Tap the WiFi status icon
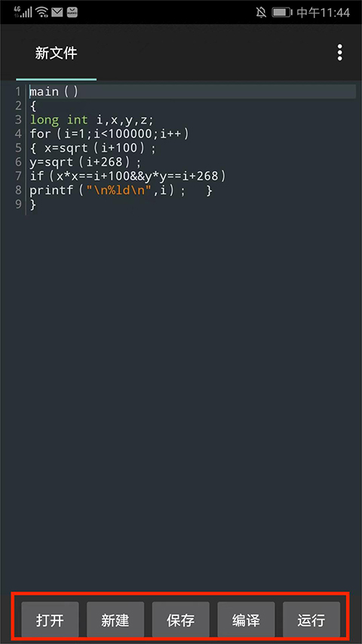The width and height of the screenshot is (362, 644). tap(41, 12)
